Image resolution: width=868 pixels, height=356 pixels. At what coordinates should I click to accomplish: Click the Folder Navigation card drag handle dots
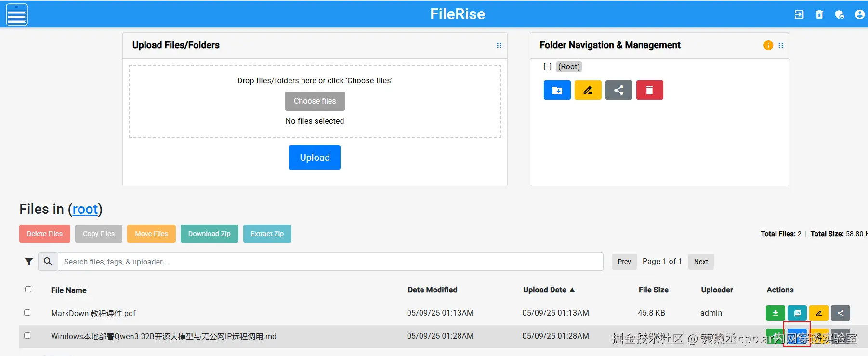(781, 45)
